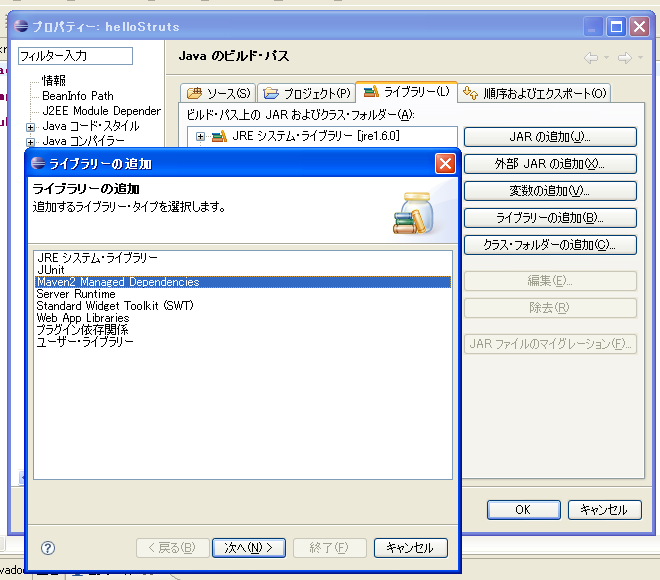Expand the Java コンパイラー tree node
The image size is (660, 580).
[30, 142]
